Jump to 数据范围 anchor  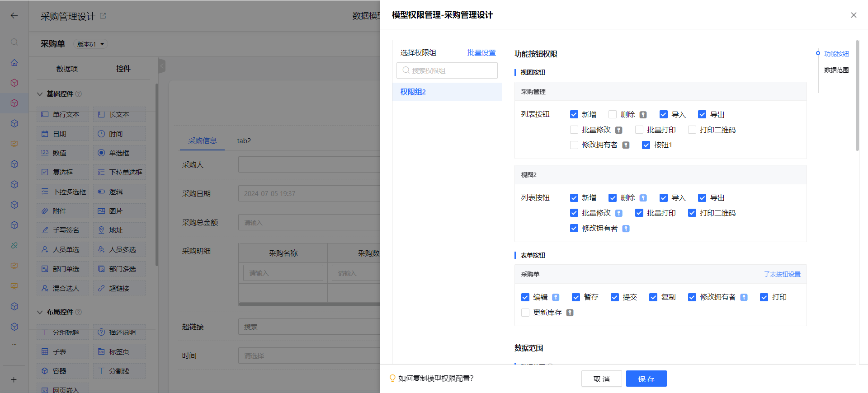pyautogui.click(x=836, y=70)
